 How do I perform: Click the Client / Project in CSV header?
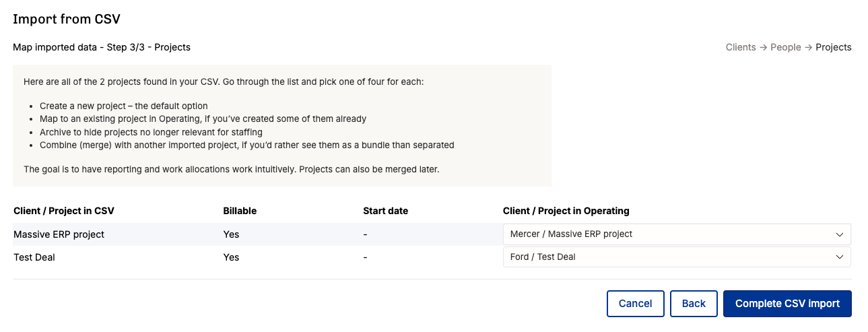tap(64, 211)
